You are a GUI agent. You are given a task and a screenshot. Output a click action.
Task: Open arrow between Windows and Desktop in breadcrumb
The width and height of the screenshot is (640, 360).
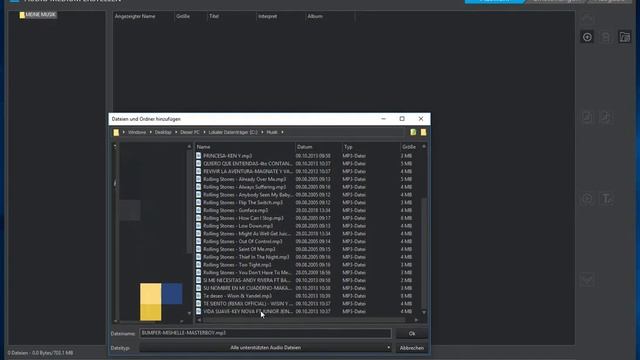[x=151, y=132]
